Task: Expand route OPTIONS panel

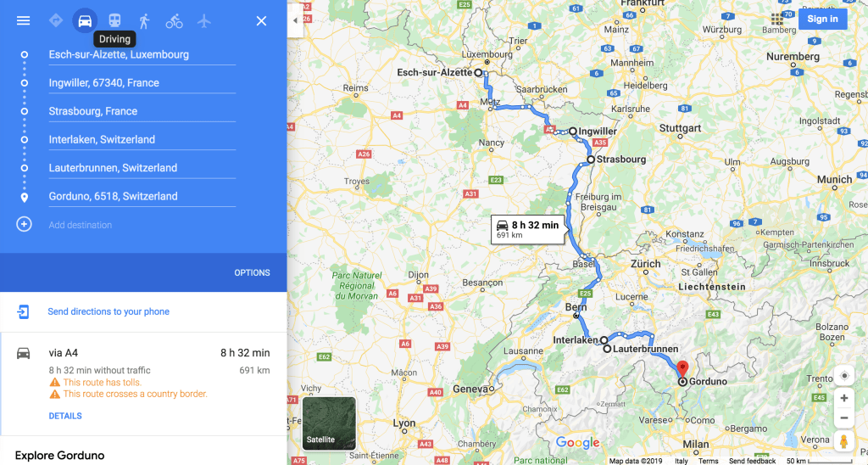Action: tap(252, 272)
